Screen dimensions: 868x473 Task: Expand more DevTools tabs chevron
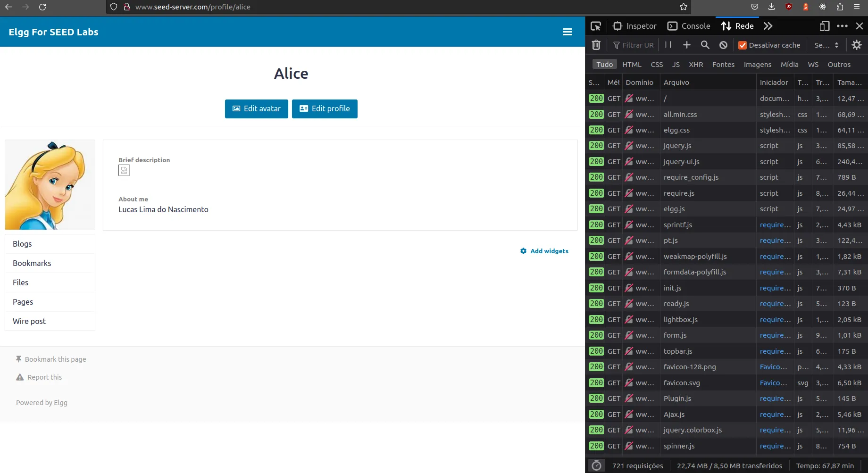click(768, 26)
